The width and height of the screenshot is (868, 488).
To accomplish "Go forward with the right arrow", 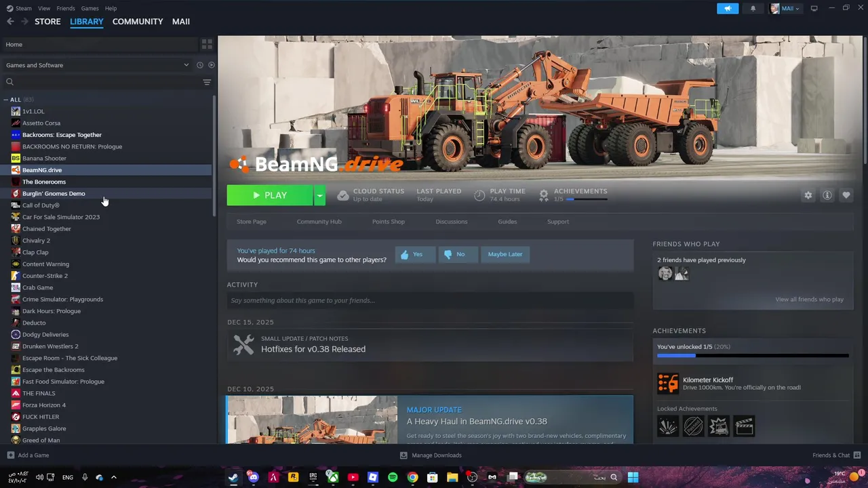I will pos(24,22).
